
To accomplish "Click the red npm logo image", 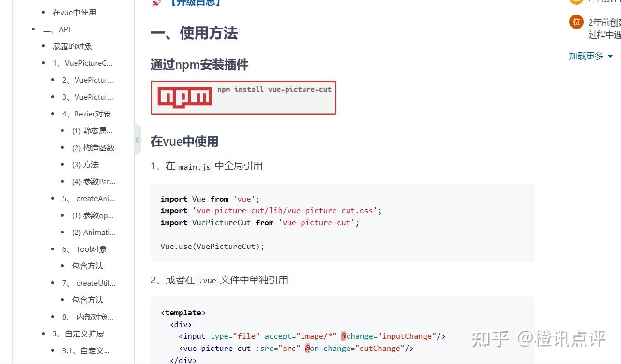I will click(x=185, y=97).
